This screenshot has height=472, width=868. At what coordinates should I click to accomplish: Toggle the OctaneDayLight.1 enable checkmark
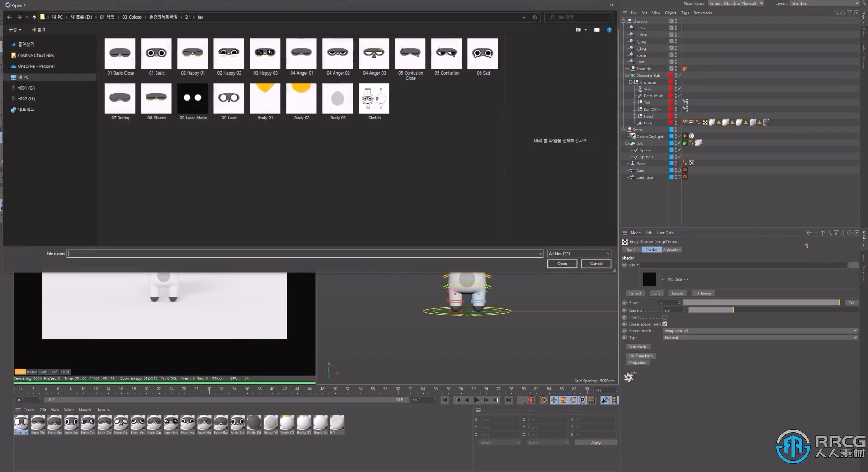(x=679, y=136)
